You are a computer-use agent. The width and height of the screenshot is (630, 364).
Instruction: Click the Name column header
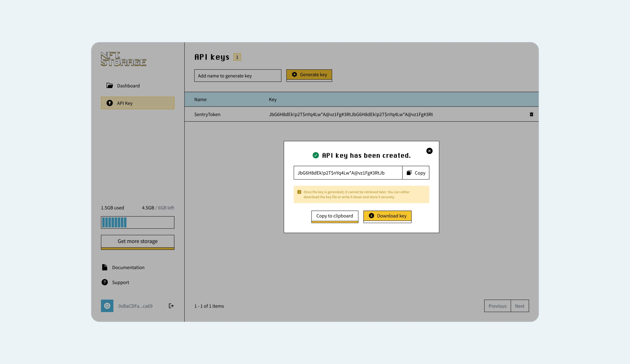point(201,99)
